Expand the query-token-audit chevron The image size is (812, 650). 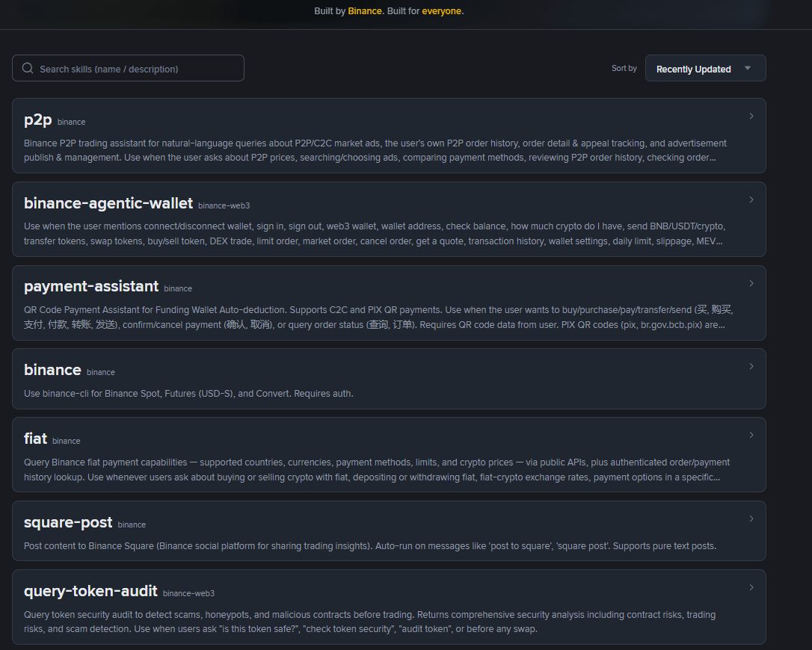pos(751,587)
